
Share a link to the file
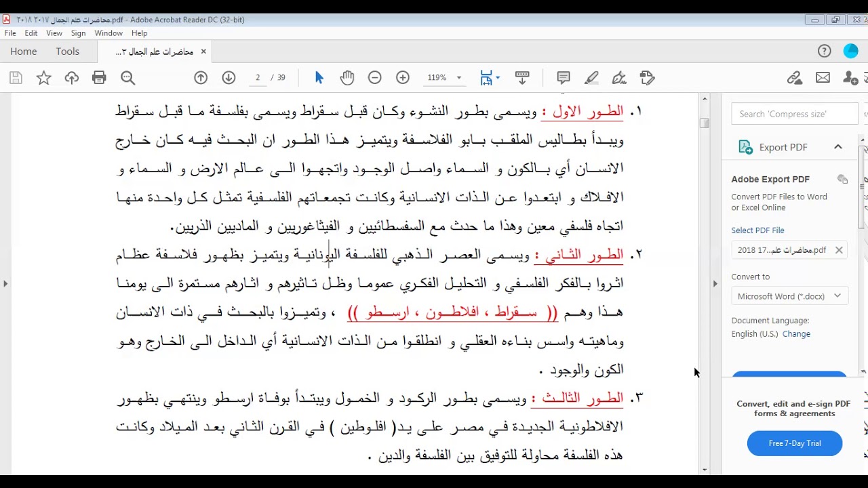pyautogui.click(x=795, y=78)
